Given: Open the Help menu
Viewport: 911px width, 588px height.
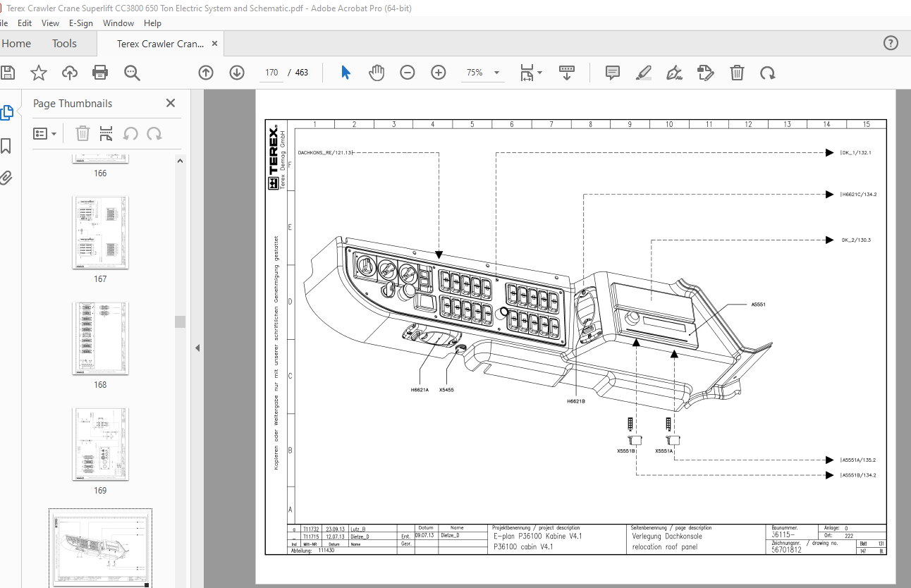Looking at the screenshot, I should [152, 23].
